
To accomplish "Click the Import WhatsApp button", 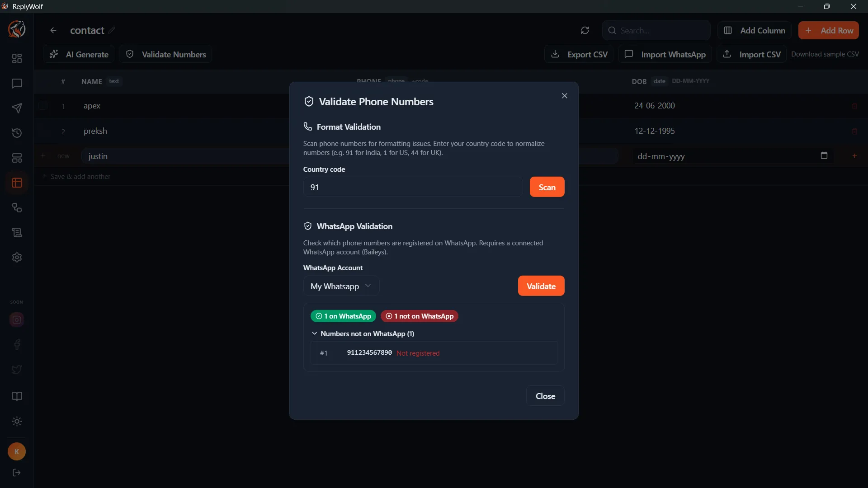I will (665, 54).
